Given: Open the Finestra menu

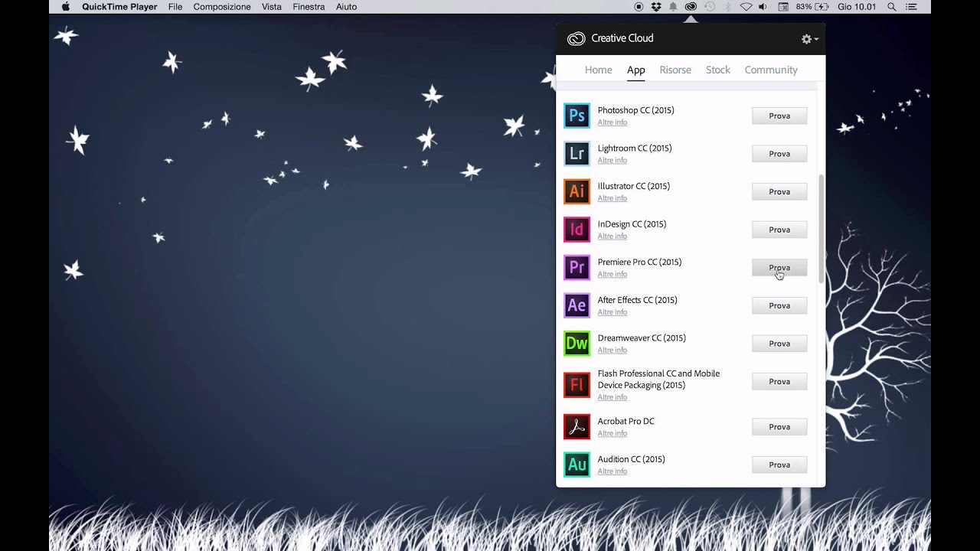Looking at the screenshot, I should 309,7.
